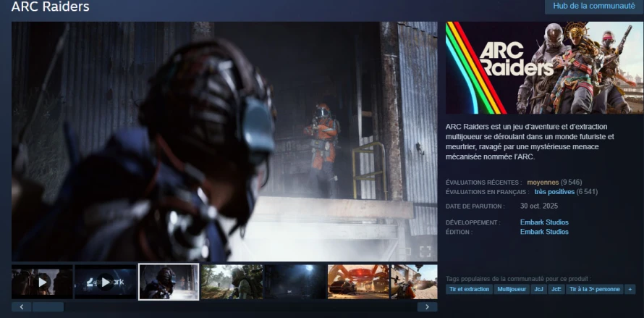This screenshot has height=318, width=644.
Task: Play the first video thumbnail
Action: 42,282
